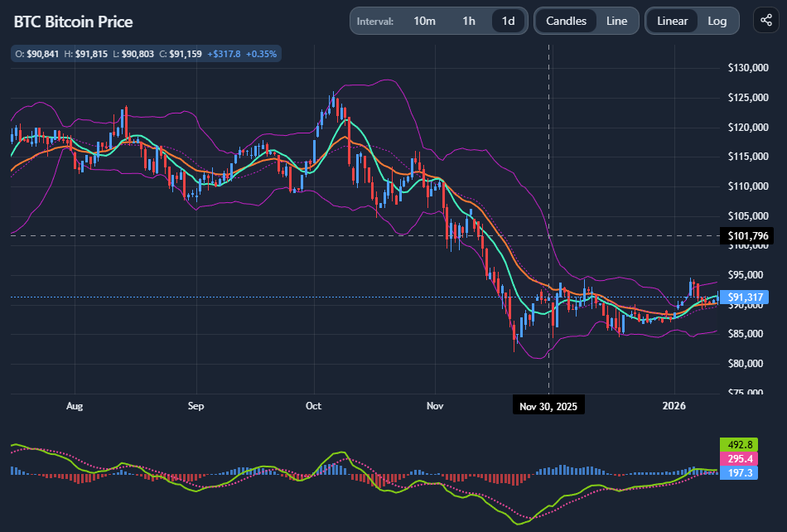Click the OHLC info bar
This screenshot has height=532, width=787.
146,54
